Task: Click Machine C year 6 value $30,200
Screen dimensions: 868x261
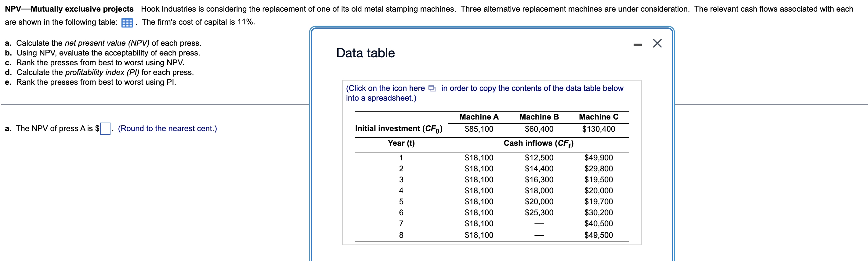Action: point(599,213)
